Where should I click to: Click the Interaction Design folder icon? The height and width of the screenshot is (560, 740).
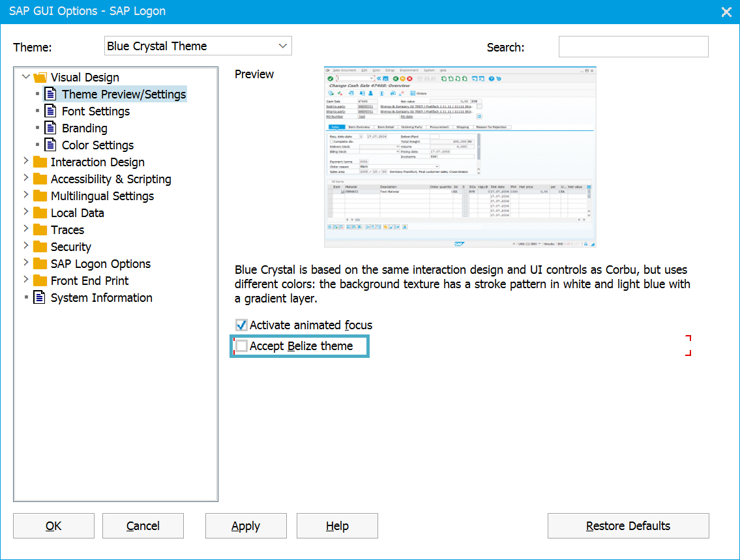point(40,162)
